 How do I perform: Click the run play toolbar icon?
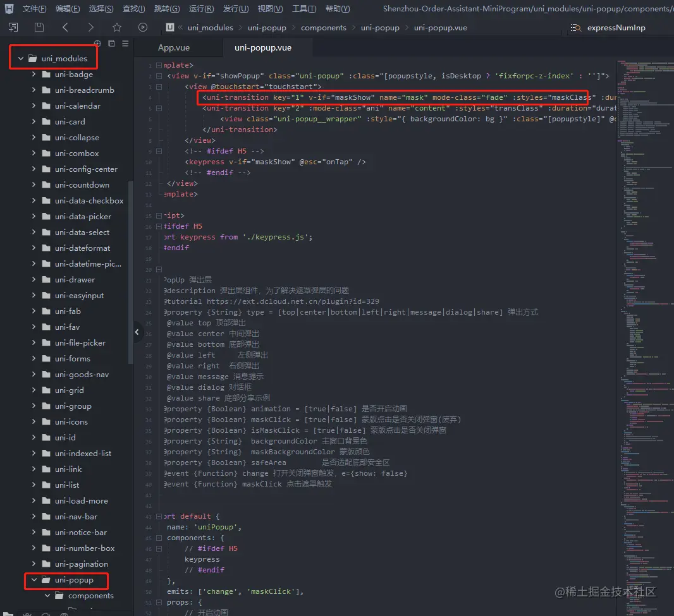(x=143, y=28)
